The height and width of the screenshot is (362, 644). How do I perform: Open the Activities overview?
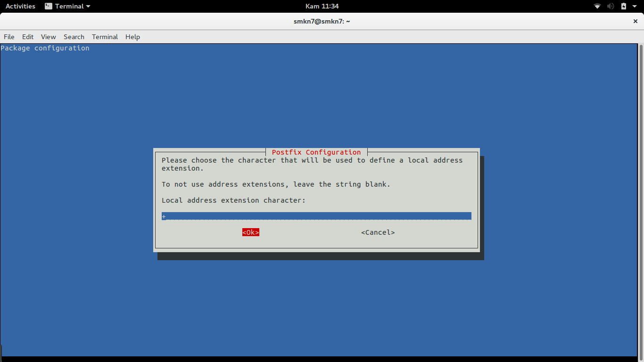[20, 6]
